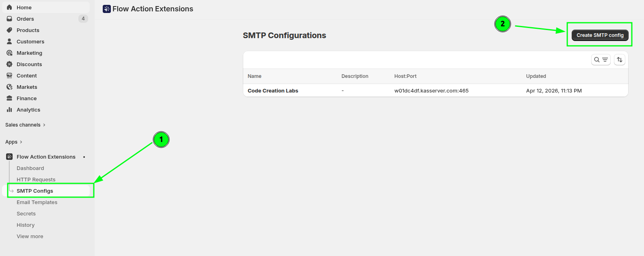Image resolution: width=644 pixels, height=256 pixels.
Task: Click the sort arrows button
Action: pyautogui.click(x=619, y=60)
